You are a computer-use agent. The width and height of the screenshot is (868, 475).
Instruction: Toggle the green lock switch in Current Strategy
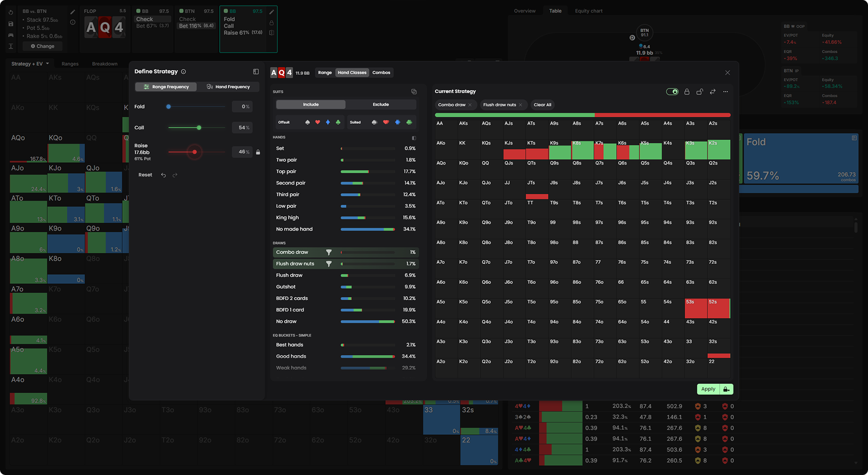[672, 92]
